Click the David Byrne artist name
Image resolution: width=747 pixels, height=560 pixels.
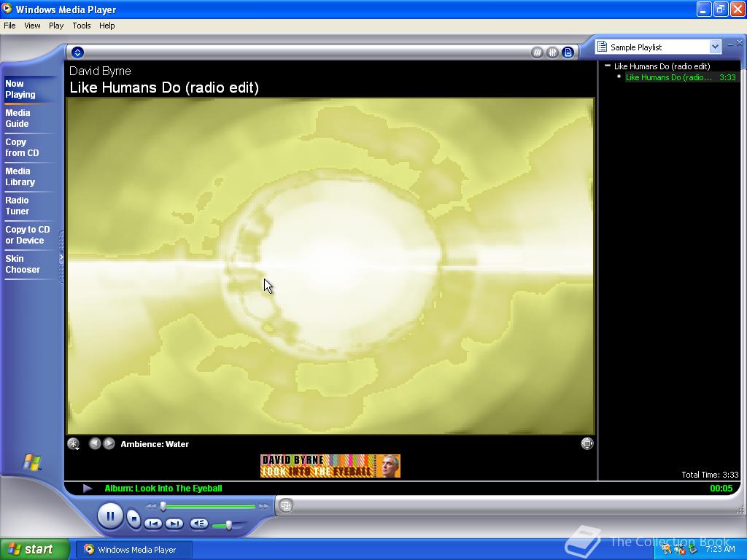tap(100, 71)
